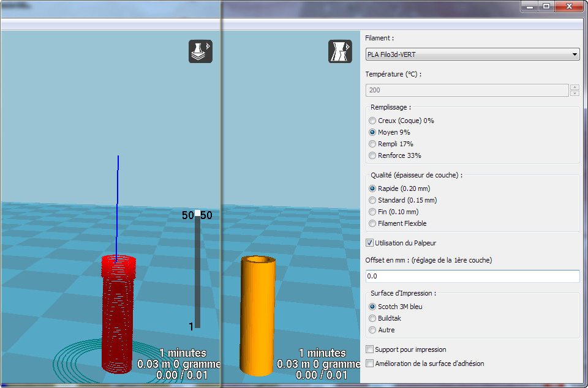
Task: Click the Qualité (épaisseur de couche) label
Action: click(x=417, y=175)
